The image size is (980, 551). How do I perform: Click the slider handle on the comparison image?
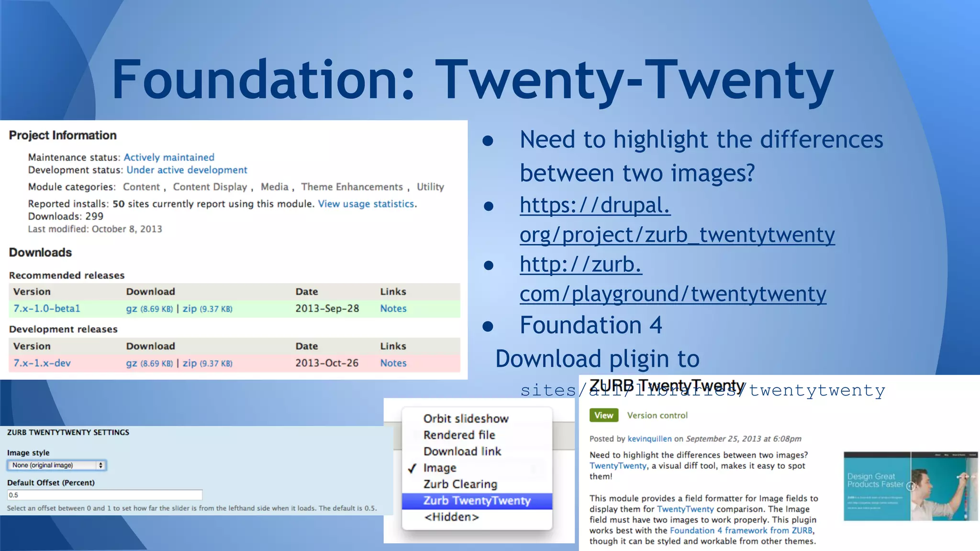[x=911, y=486]
